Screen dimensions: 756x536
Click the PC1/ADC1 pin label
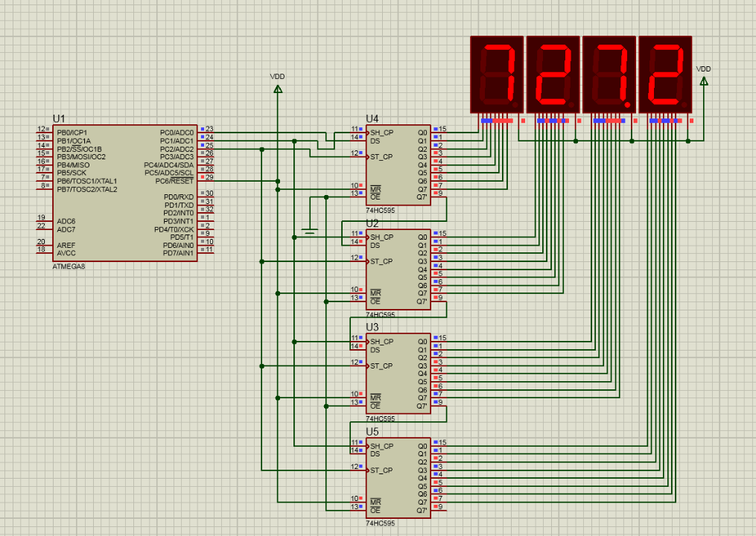point(177,141)
